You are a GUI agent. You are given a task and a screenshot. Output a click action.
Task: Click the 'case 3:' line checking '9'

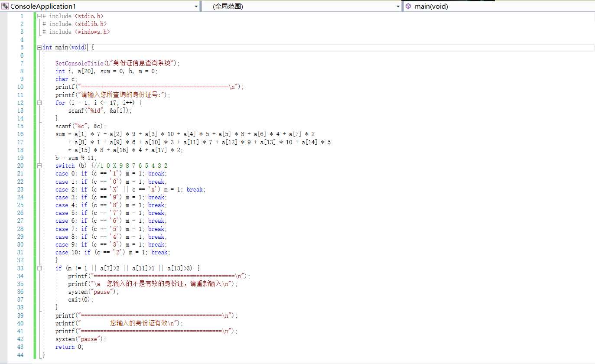[x=111, y=197]
